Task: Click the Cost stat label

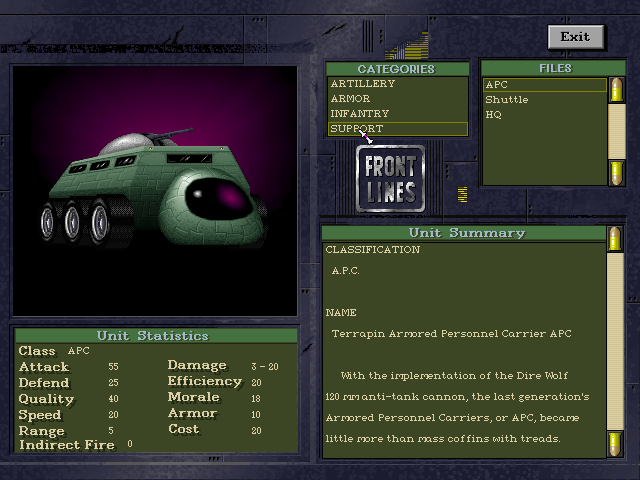Action: pos(184,429)
